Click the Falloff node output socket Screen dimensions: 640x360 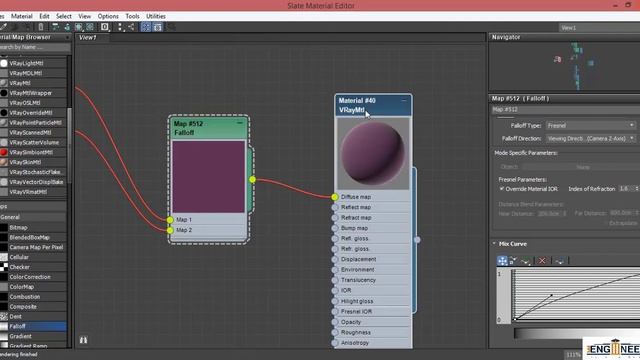pos(253,179)
